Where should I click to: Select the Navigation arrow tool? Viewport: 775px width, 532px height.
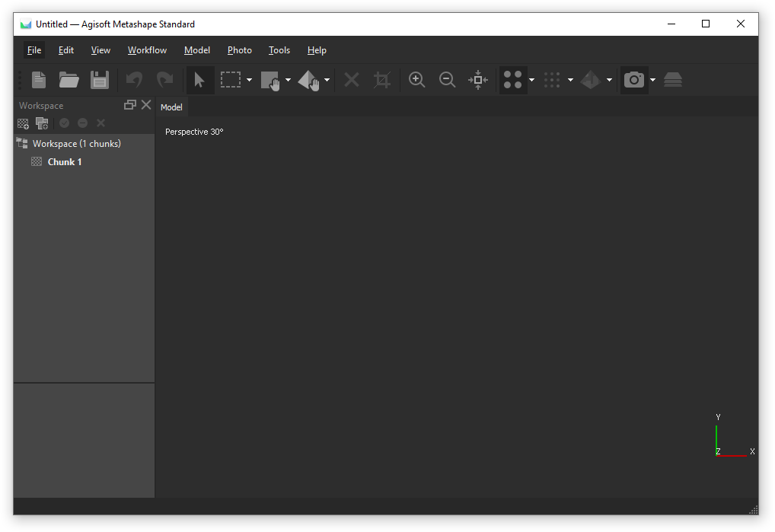point(199,79)
